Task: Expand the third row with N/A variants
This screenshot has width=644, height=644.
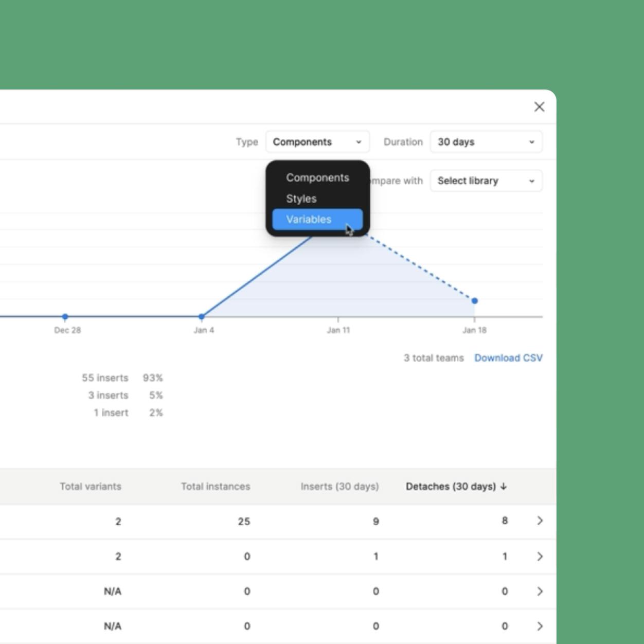Action: coord(540,591)
